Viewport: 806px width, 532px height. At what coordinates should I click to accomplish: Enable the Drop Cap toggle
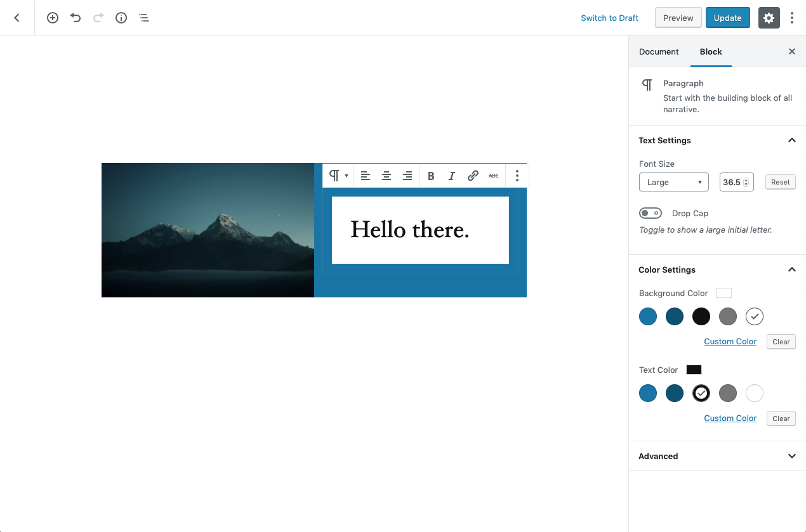[651, 213]
